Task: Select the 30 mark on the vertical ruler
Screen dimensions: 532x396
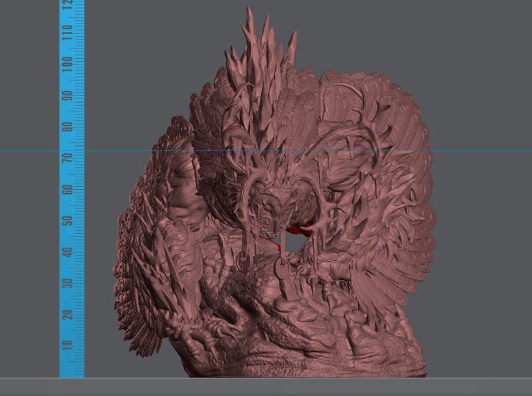Action: 68,283
